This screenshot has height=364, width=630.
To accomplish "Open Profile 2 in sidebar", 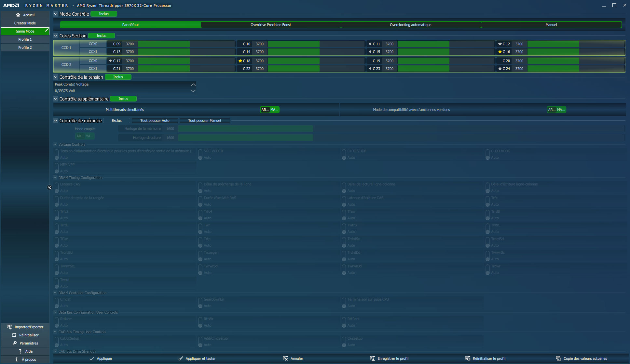I will click(x=25, y=47).
